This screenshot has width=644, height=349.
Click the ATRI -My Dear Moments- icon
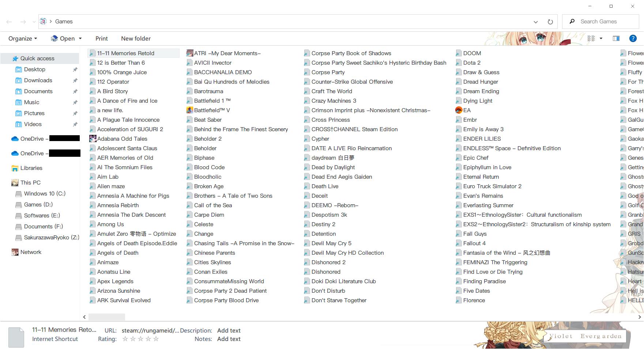point(189,53)
